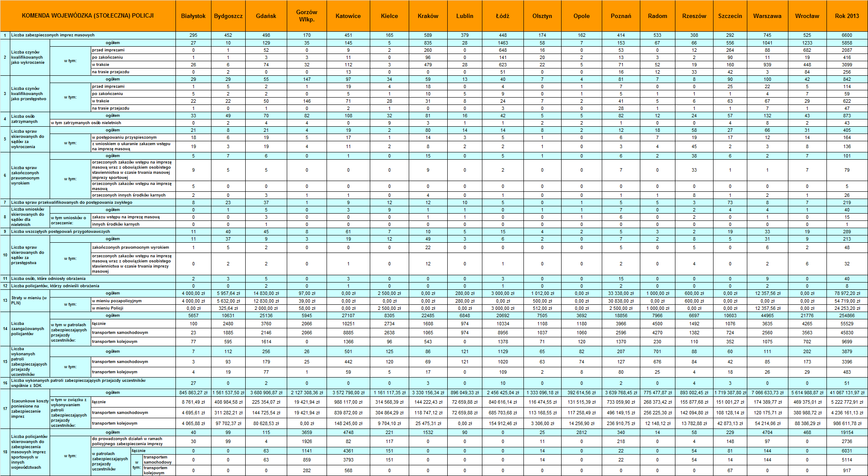Click the Kraków column header
Viewport: 868px width, 476px height.
pos(428,16)
